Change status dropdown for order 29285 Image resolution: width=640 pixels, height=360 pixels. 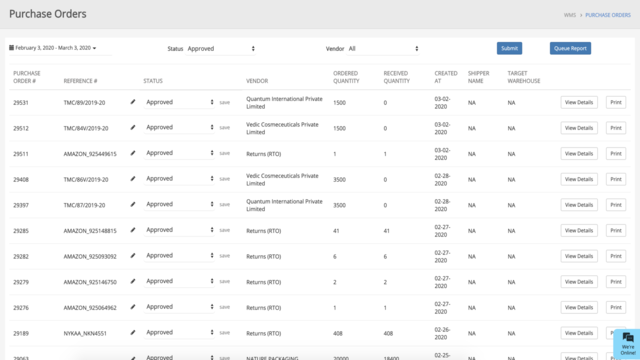[179, 230]
